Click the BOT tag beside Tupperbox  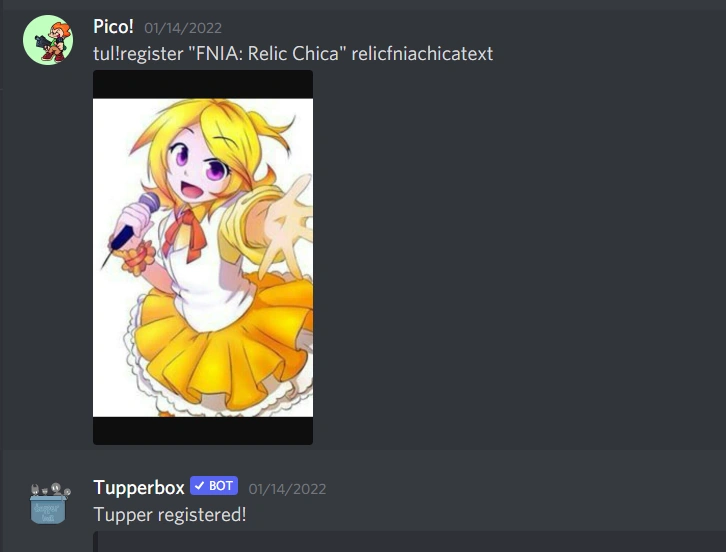(214, 486)
